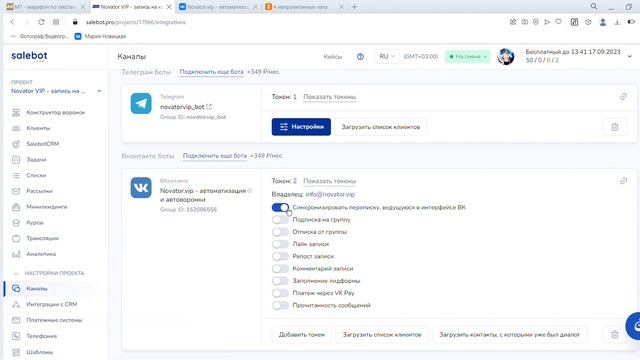
Task: Reload the page in browser
Action: click(41, 22)
